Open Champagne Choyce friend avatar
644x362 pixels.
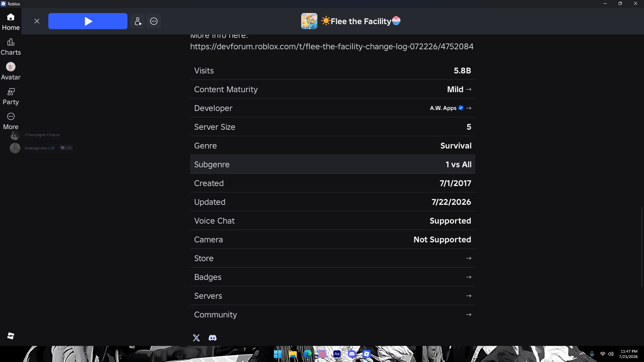pyautogui.click(x=15, y=135)
